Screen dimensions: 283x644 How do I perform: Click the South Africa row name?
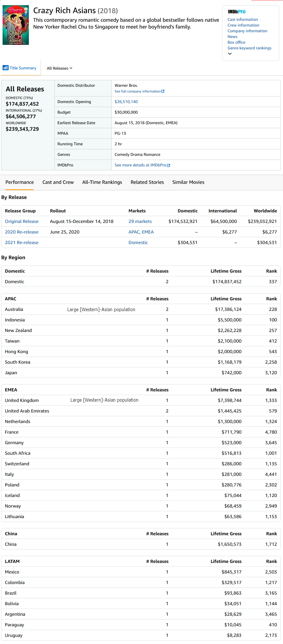pos(18,453)
